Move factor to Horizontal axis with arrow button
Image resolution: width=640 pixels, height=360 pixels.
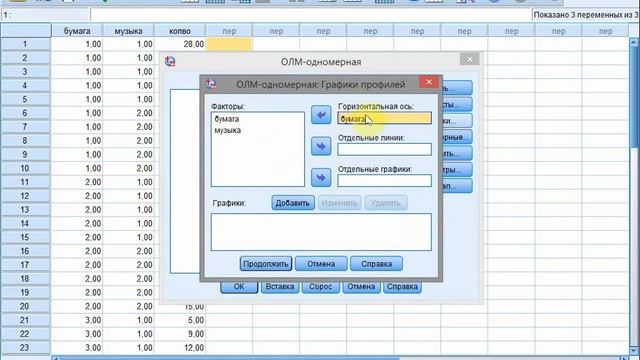coord(321,115)
